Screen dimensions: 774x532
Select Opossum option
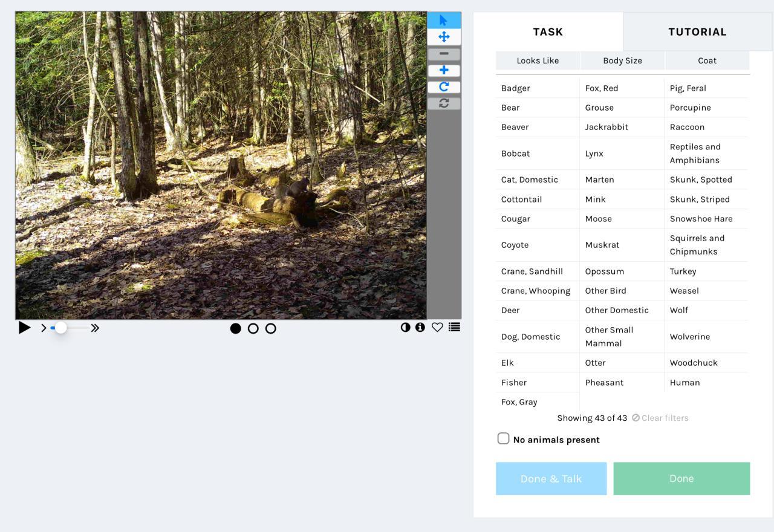click(x=622, y=271)
